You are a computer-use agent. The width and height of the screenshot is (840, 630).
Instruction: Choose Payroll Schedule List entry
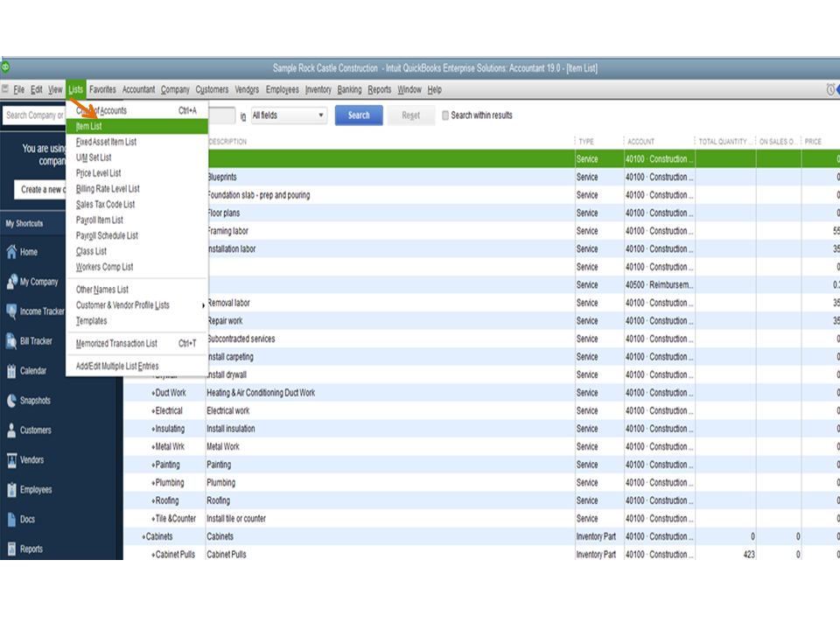tap(136, 235)
